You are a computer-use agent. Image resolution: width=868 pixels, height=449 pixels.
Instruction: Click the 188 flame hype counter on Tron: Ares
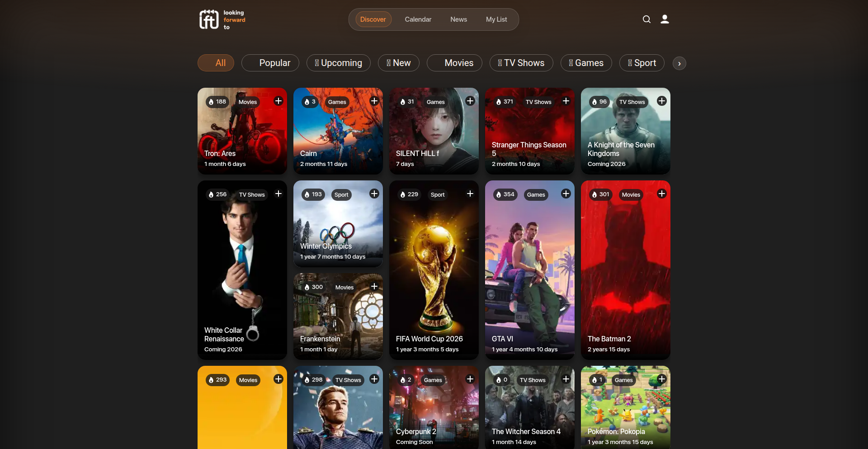[x=217, y=102]
